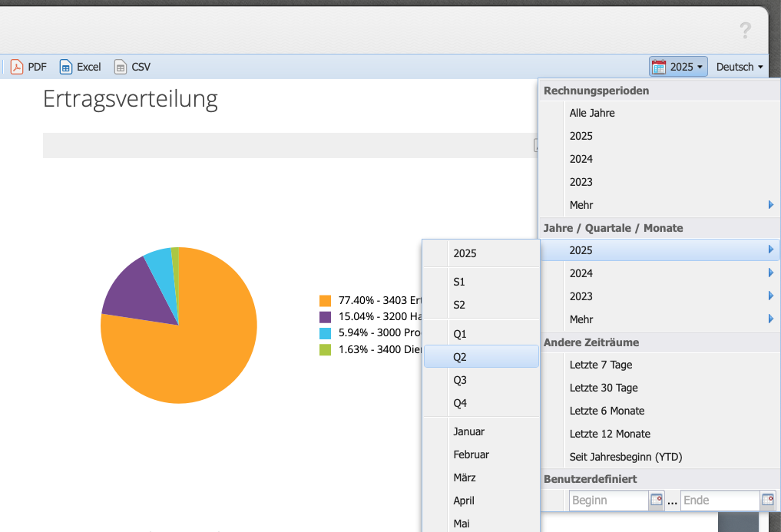This screenshot has height=532, width=781.
Task: Click the orange legend swatch for 3403 Ertrag
Action: pos(326,301)
